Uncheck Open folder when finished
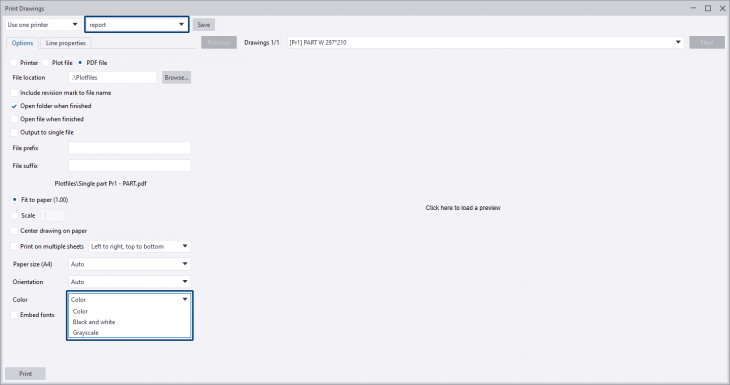Screen dimensions: 730x385 point(14,106)
